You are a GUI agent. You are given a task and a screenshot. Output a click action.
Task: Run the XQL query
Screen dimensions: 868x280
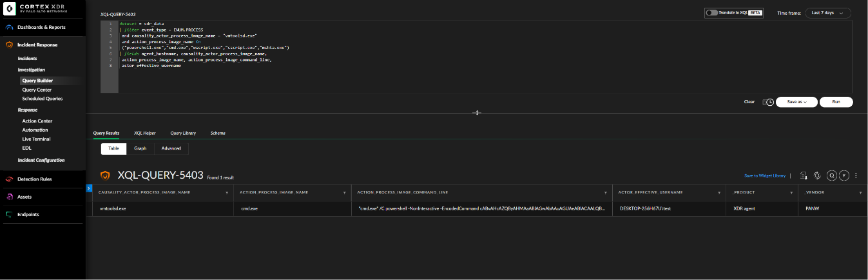pyautogui.click(x=836, y=102)
